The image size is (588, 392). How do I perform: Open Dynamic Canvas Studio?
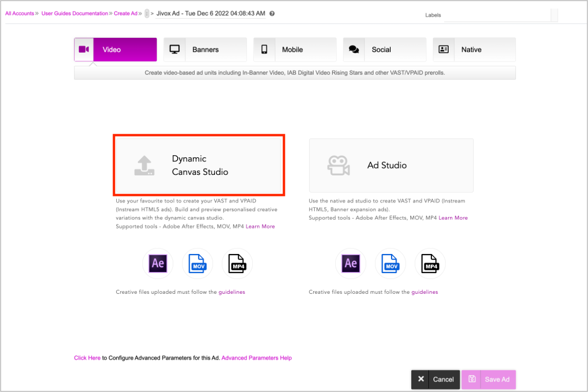point(199,165)
